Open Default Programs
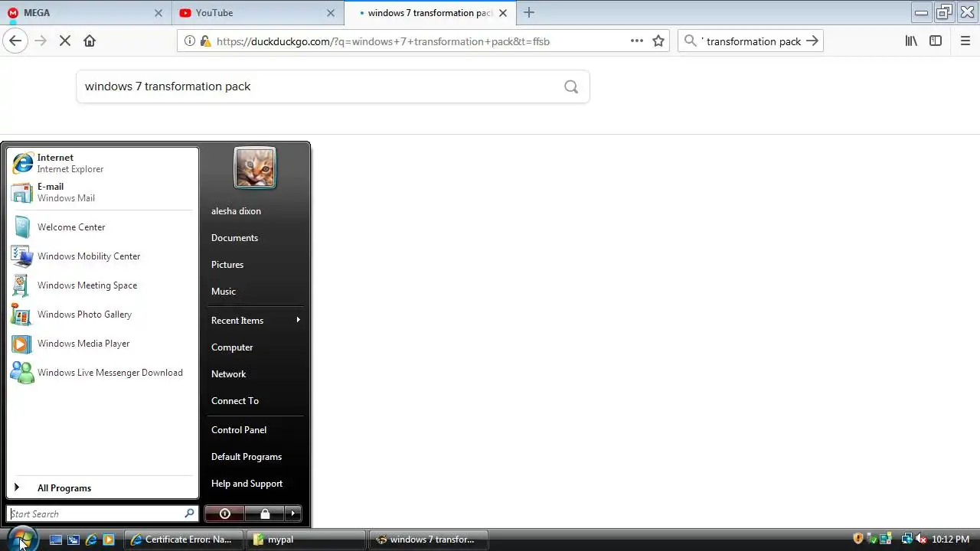The height and width of the screenshot is (551, 980). [255, 457]
